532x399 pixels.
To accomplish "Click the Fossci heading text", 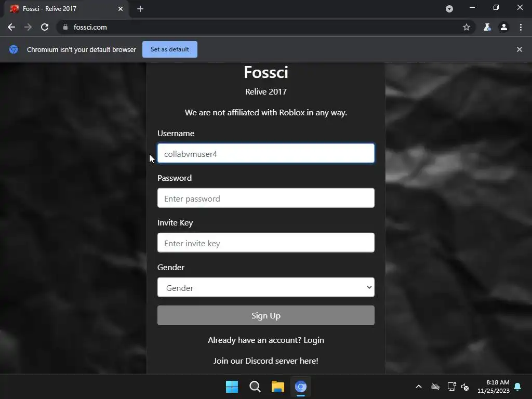I will point(265,72).
